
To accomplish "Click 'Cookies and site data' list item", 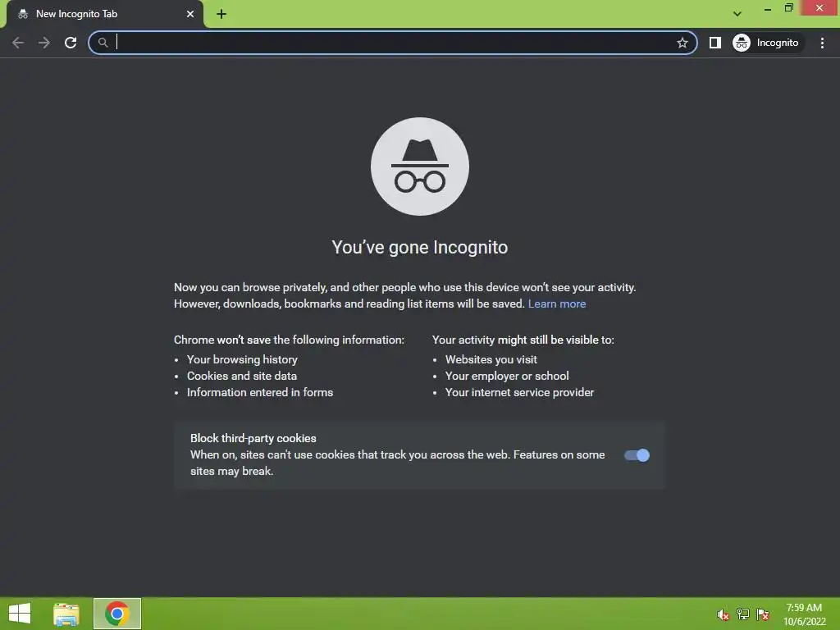I will [242, 376].
